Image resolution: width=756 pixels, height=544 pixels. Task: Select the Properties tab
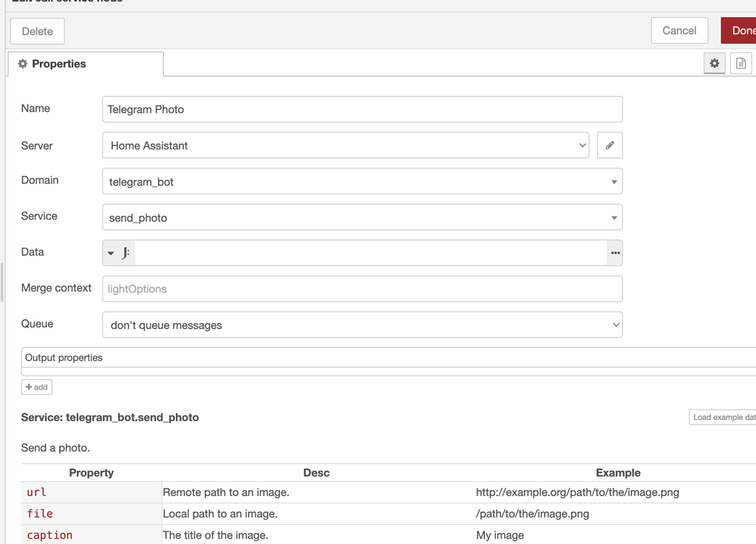coord(86,64)
